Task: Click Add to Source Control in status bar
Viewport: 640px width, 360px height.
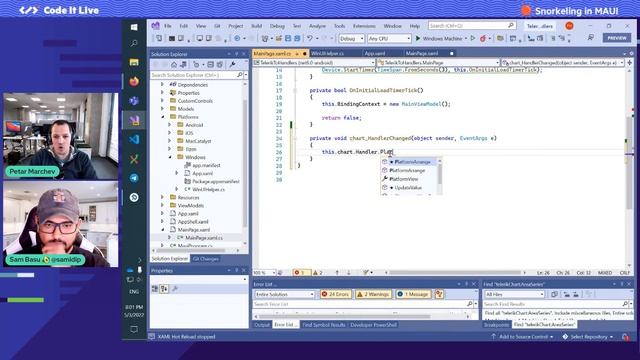Action: point(522,337)
